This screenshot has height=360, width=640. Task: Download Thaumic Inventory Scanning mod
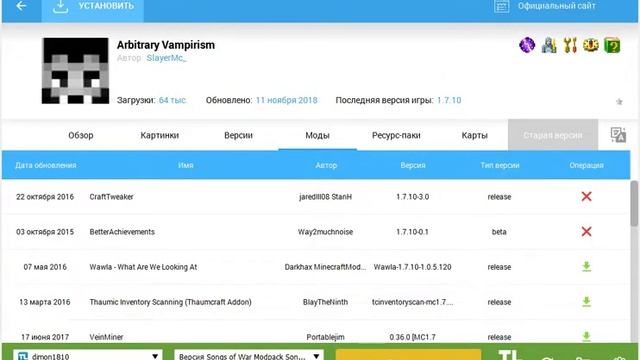pos(587,302)
